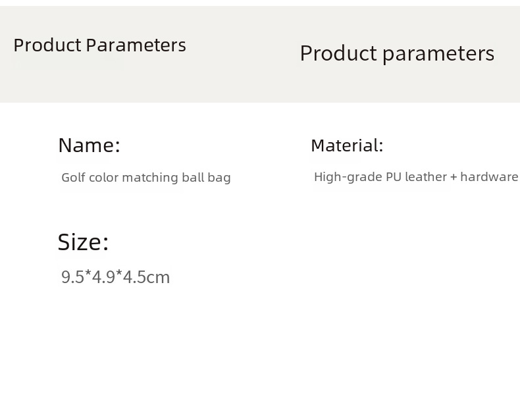
Task: Click the "4.9" value in the size
Action: 103,277
